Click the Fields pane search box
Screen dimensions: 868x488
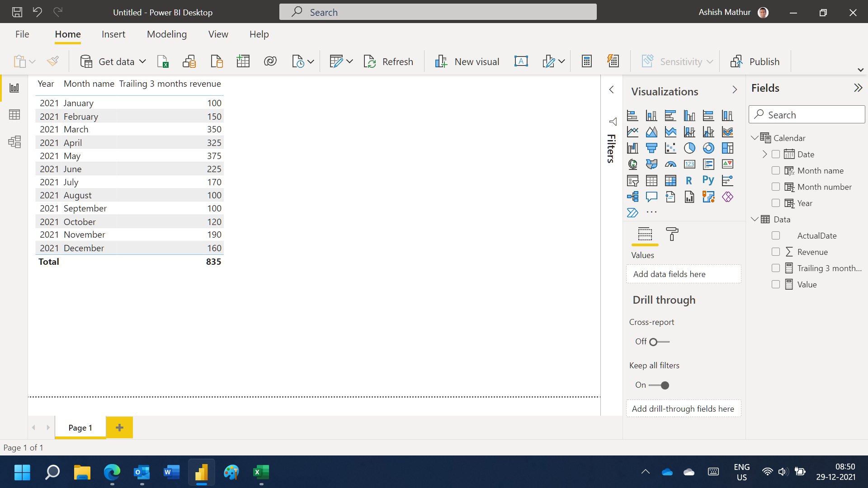807,115
